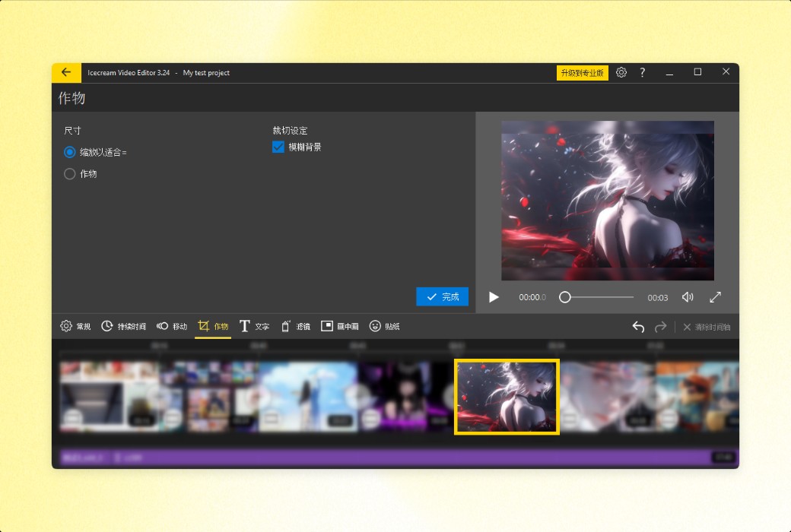Image resolution: width=791 pixels, height=532 pixels.
Task: Open the app settings gear menu
Action: (x=621, y=72)
